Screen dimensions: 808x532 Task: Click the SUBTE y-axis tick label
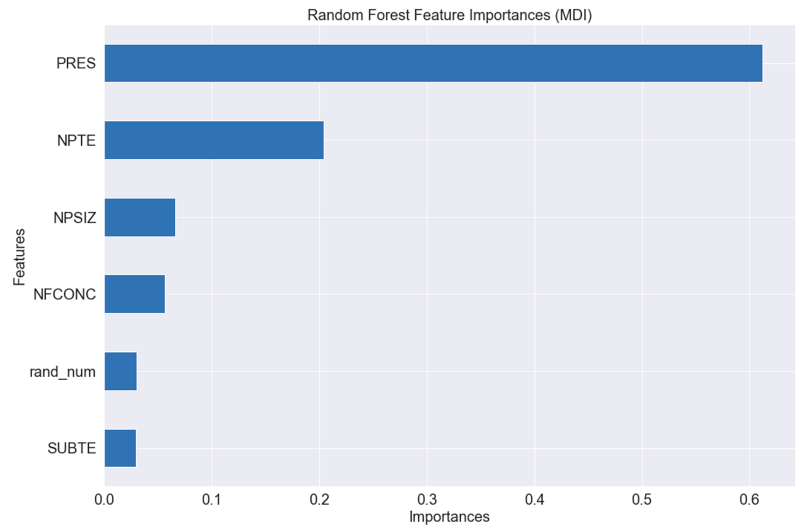(x=72, y=448)
